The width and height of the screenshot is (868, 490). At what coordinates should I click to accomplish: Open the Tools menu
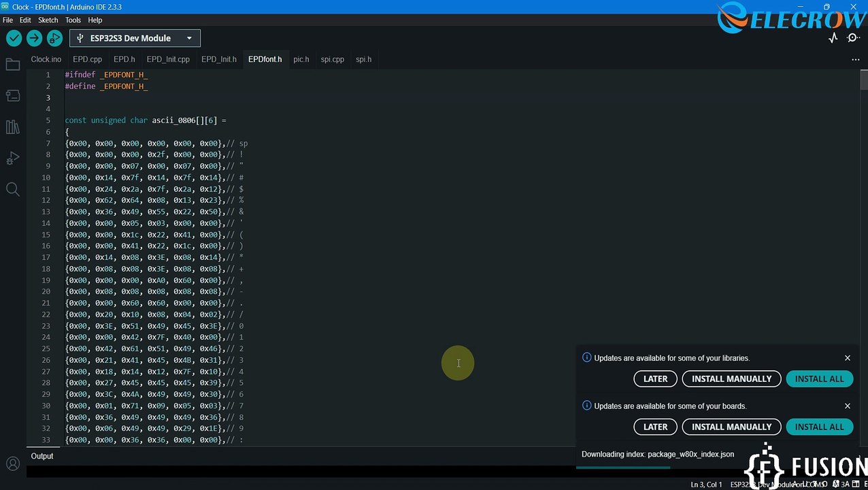click(x=73, y=20)
